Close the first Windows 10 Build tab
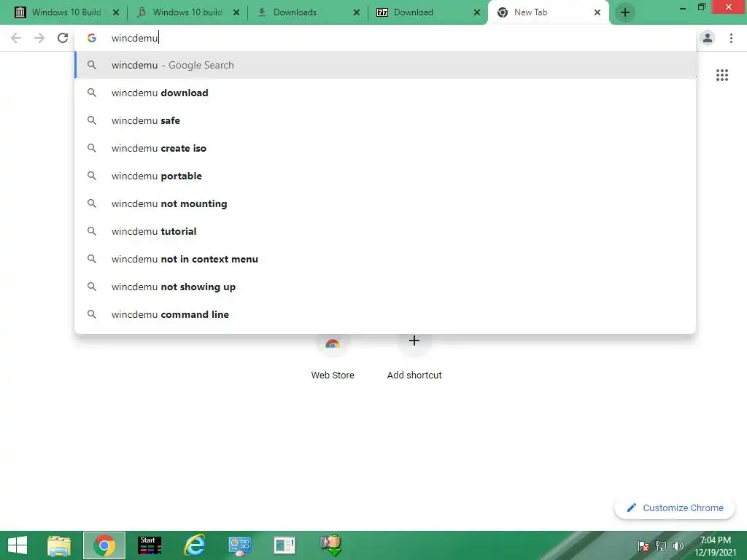 pos(116,13)
